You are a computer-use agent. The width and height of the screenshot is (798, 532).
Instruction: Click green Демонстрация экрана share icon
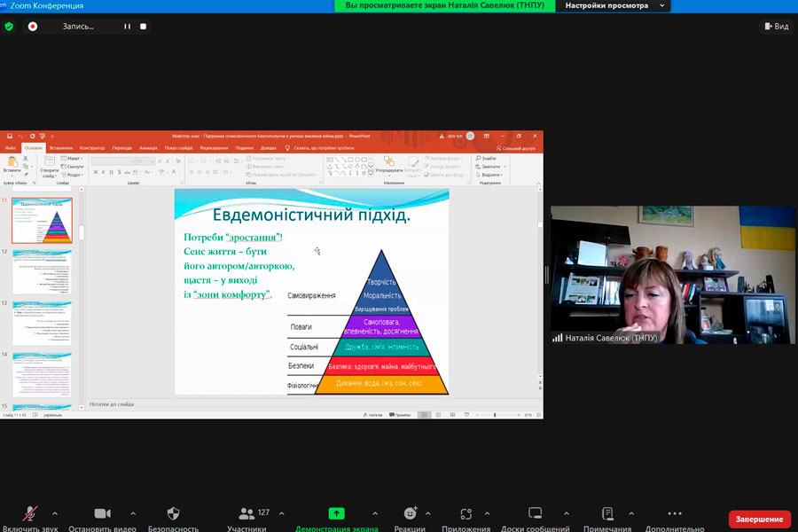[336, 514]
